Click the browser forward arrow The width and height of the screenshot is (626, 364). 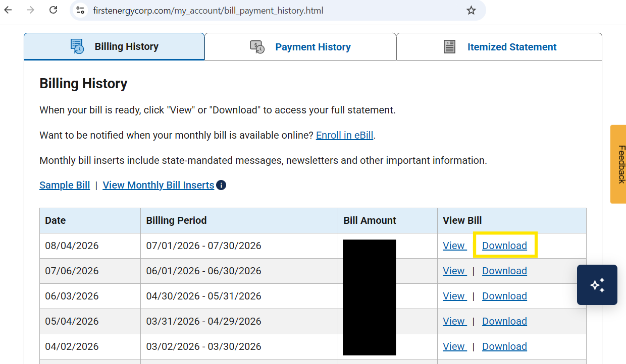click(x=30, y=10)
